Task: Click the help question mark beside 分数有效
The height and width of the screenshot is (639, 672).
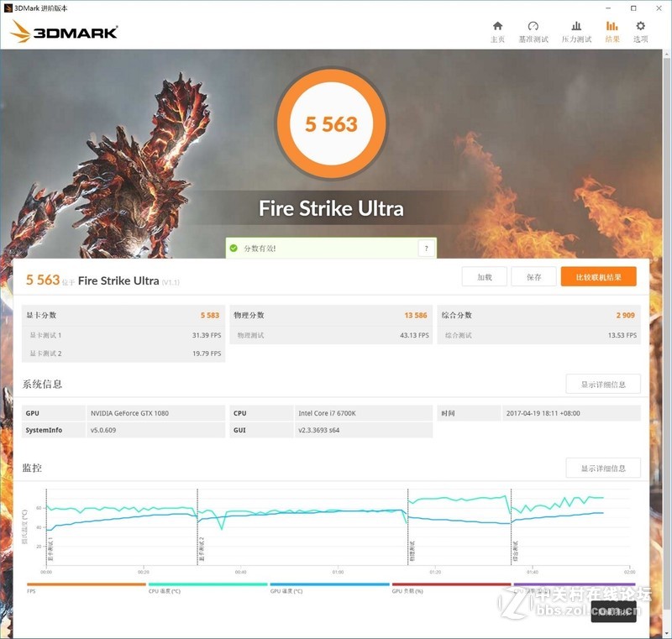Action: [x=425, y=249]
